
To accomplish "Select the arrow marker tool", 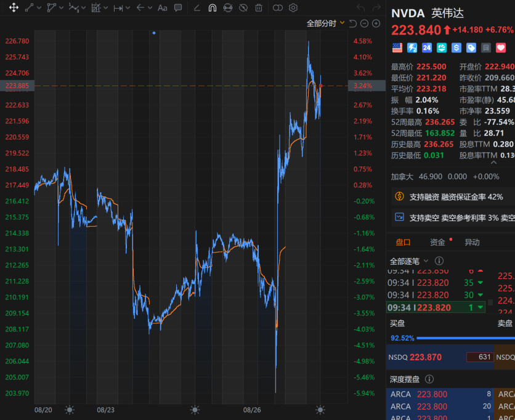I will pos(140,7).
